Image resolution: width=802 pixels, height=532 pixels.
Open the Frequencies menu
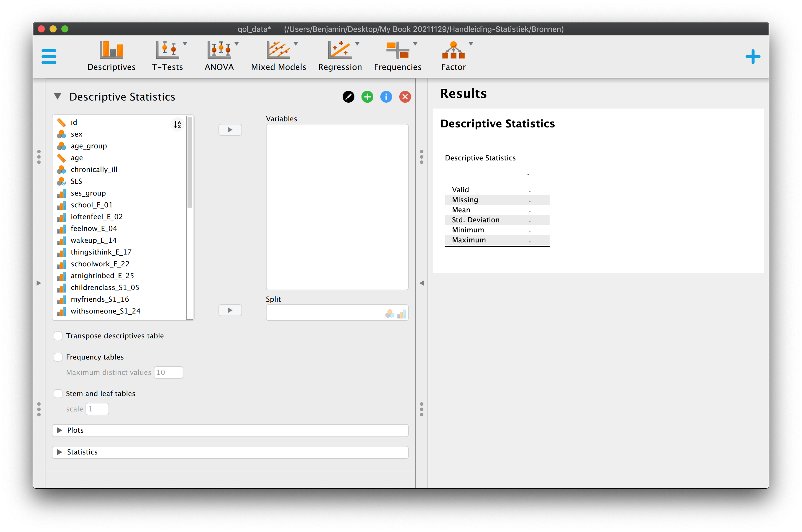(397, 56)
